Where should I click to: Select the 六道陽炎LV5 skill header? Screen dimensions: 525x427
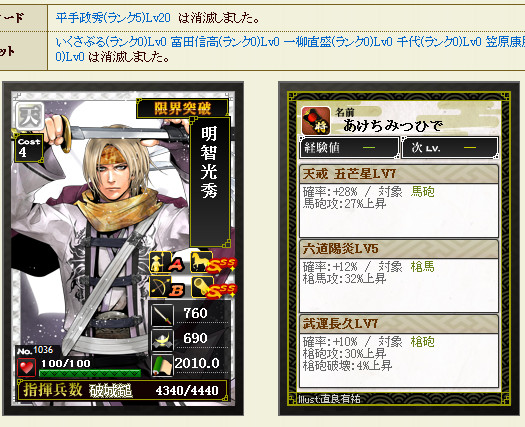point(399,249)
